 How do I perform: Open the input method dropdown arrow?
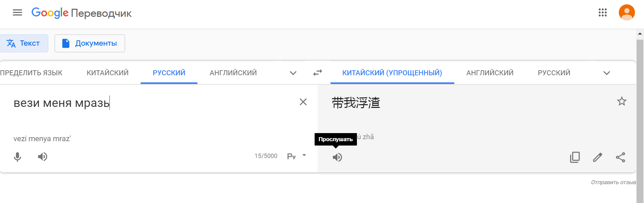pos(304,155)
